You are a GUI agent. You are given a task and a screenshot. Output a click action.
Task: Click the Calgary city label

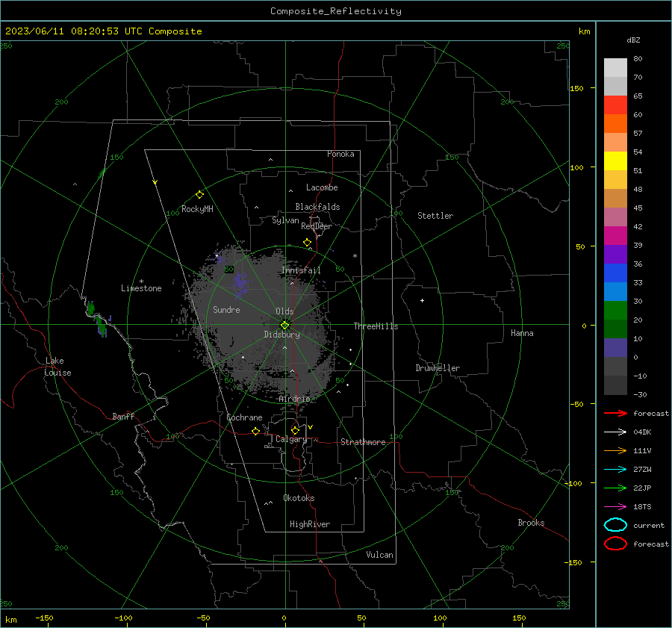(x=291, y=439)
